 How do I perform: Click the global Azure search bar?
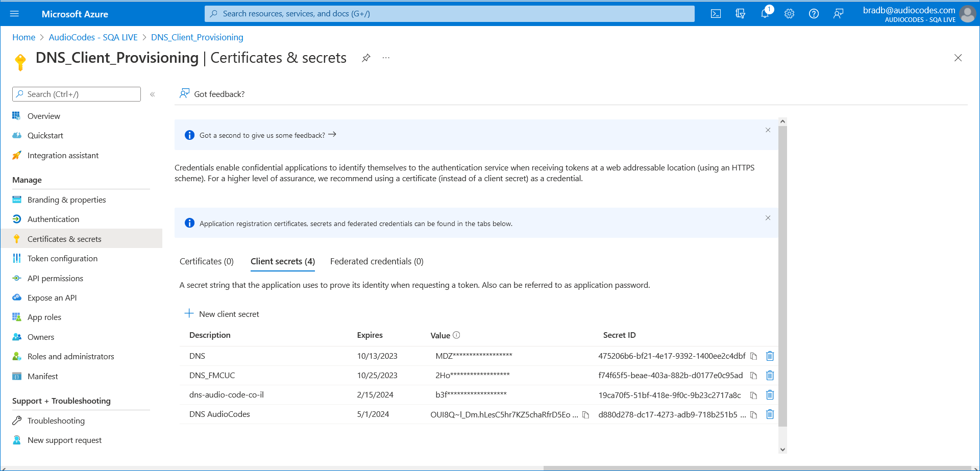449,14
